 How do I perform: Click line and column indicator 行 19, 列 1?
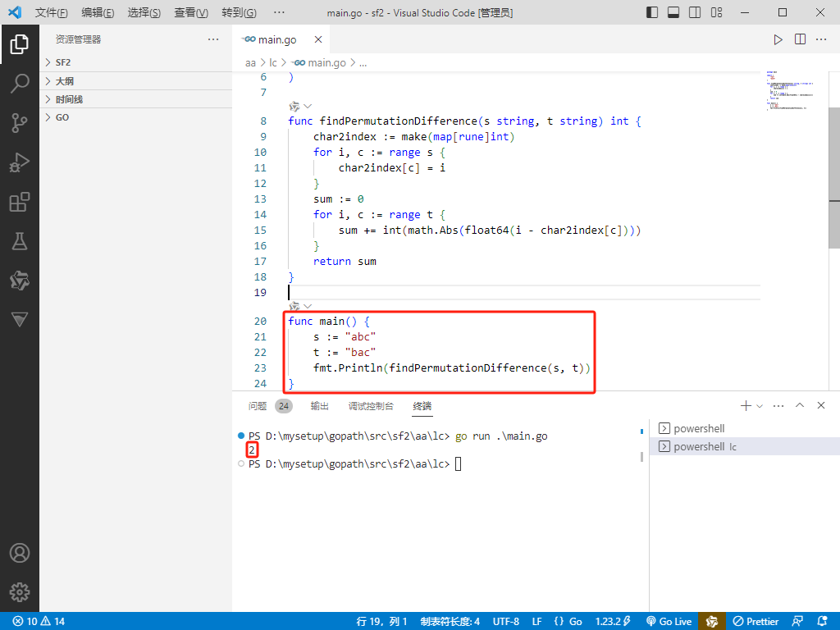(381, 622)
